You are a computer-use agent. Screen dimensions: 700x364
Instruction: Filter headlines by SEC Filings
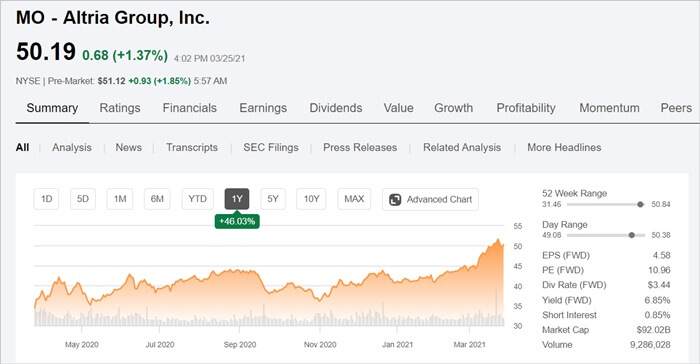271,147
